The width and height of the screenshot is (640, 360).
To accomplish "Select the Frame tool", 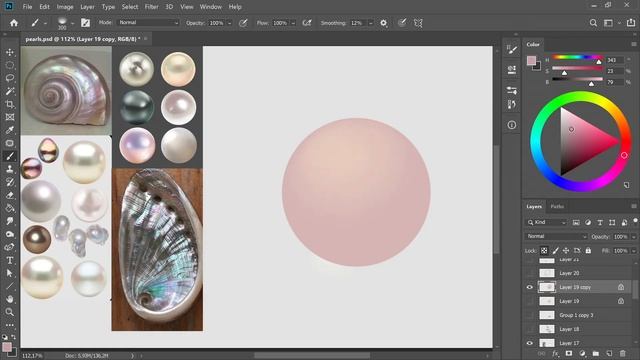I will point(10,117).
